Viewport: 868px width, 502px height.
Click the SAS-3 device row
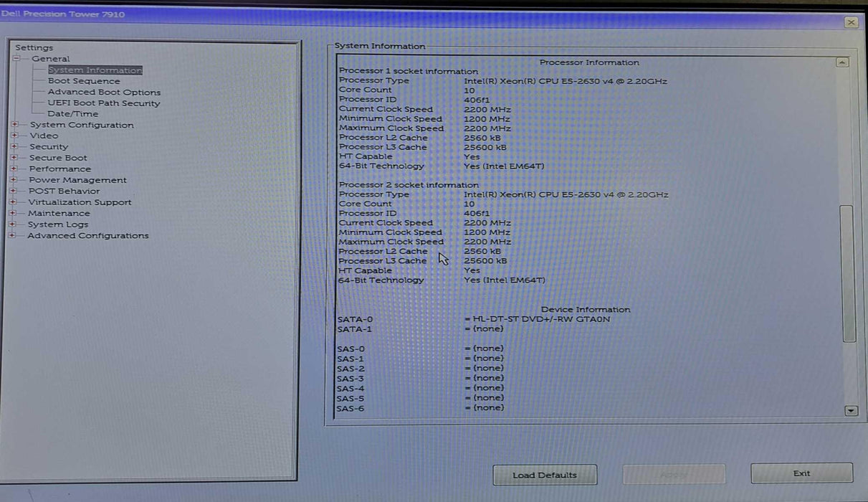point(421,378)
